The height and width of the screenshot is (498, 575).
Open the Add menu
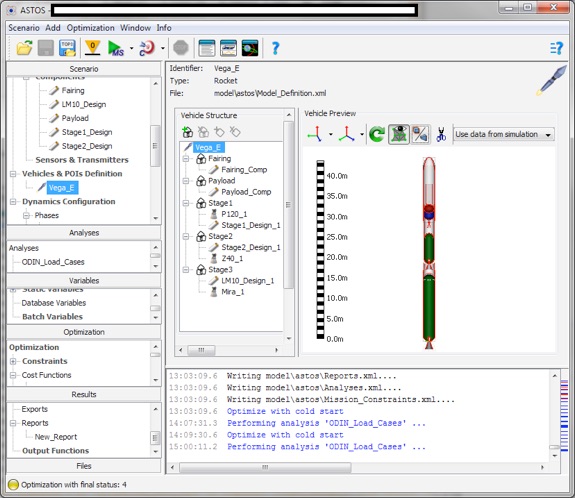[53, 28]
